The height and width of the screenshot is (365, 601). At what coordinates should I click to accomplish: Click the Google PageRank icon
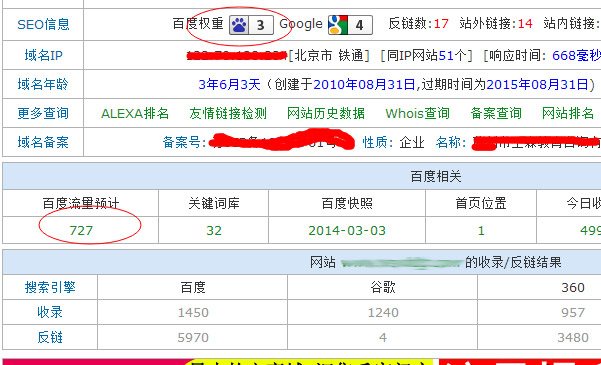tap(350, 25)
